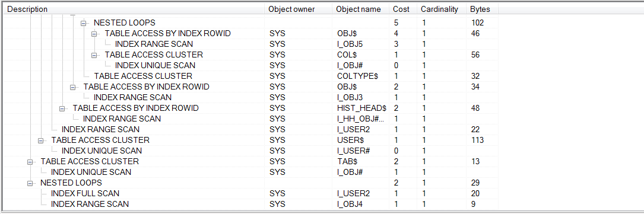
Task: Click the object name I_USER#
Action: 353,151
